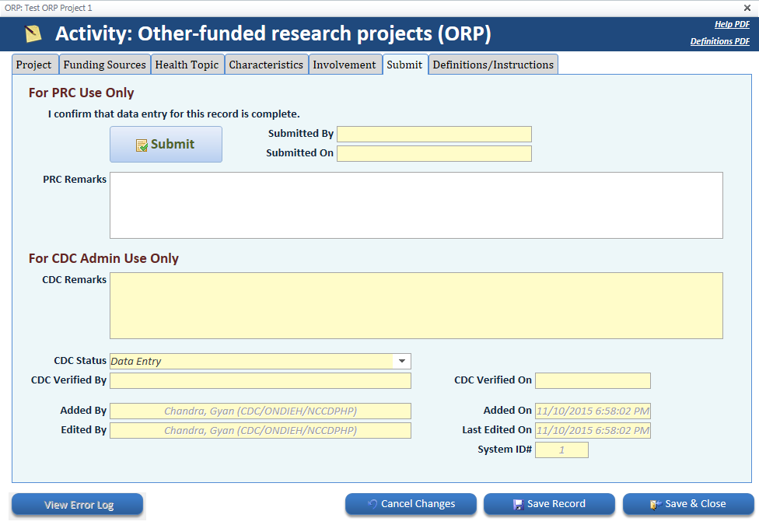
Task: Click the notepad icon beside Activity title
Action: 33,33
